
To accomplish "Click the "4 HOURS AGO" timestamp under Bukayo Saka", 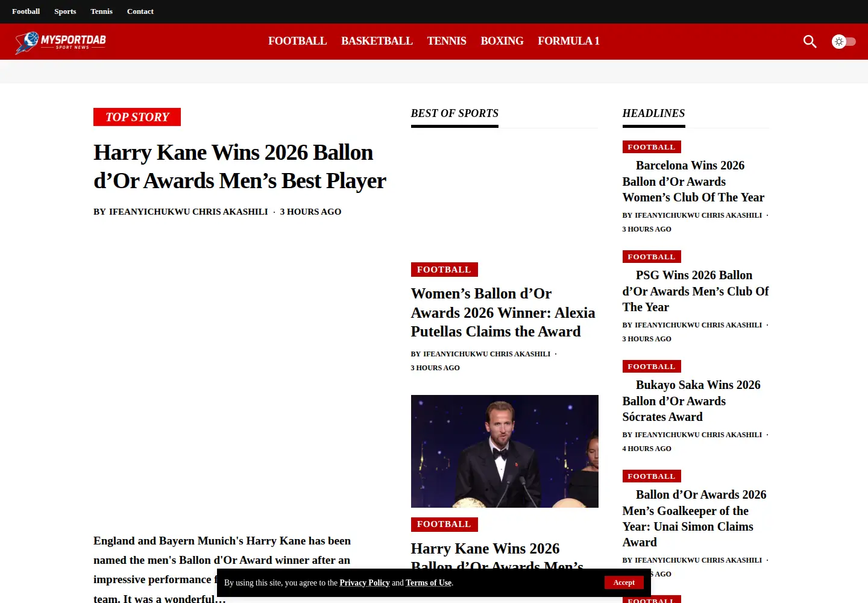I will pos(647,449).
